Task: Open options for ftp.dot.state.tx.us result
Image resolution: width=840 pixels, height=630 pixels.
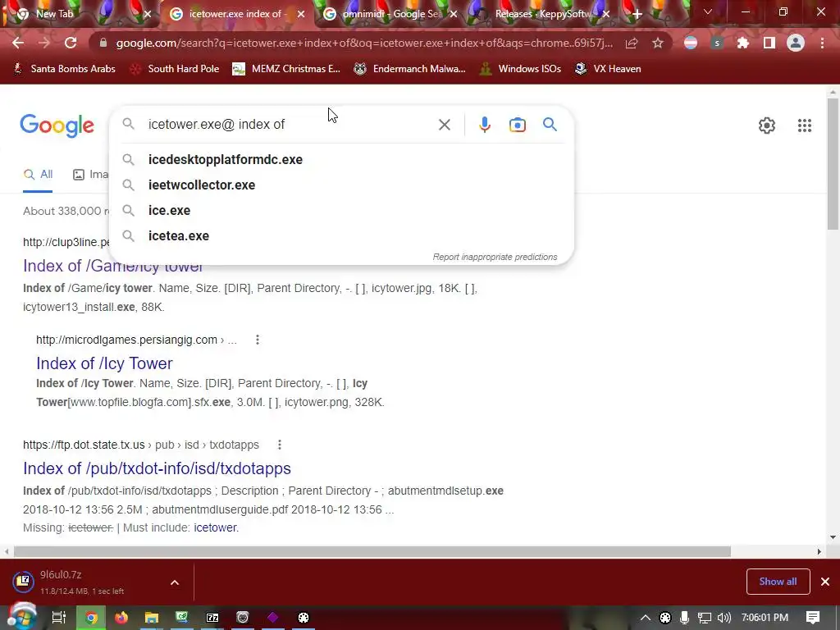Action: [x=280, y=445]
